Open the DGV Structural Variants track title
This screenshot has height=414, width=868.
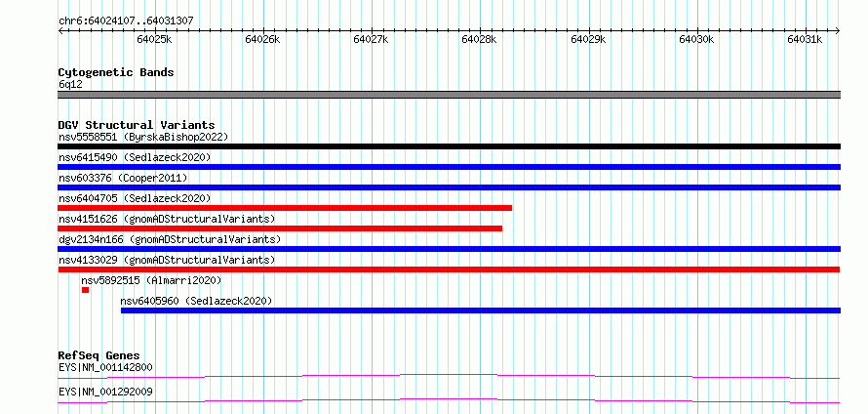[137, 125]
